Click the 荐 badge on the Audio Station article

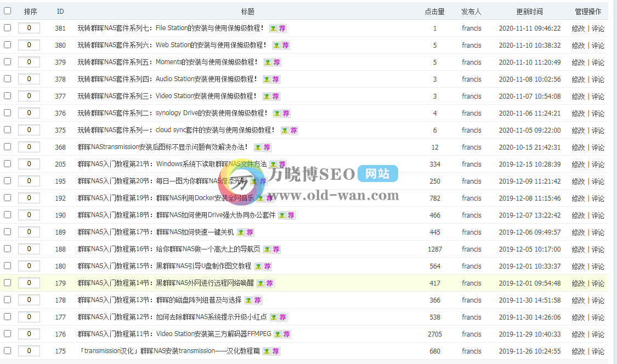coord(275,79)
